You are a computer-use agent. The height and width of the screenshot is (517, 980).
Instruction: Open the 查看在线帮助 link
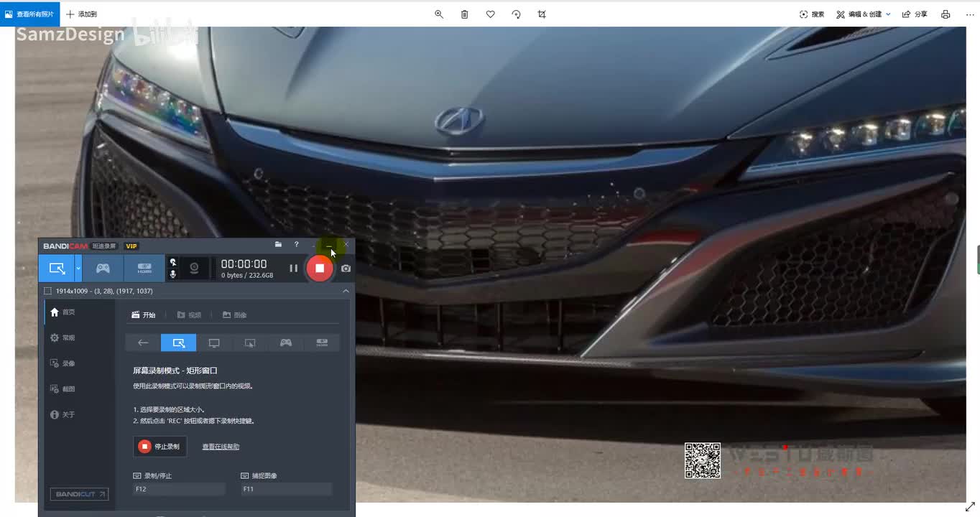(221, 447)
